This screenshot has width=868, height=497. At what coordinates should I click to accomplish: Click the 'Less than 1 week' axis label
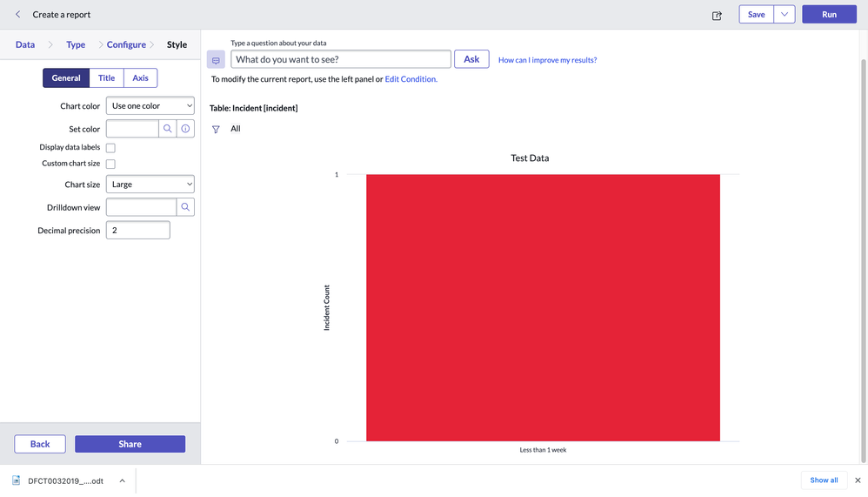coord(543,450)
